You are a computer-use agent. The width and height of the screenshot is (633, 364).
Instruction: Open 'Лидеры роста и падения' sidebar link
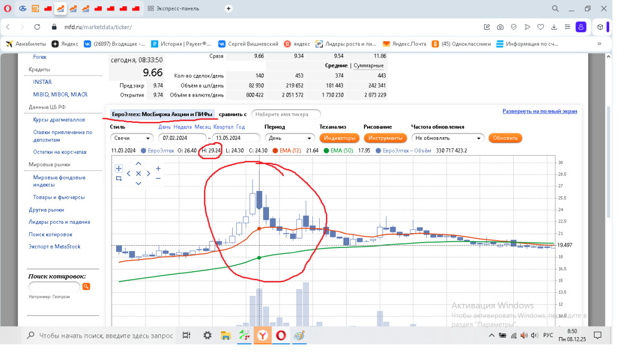[59, 222]
